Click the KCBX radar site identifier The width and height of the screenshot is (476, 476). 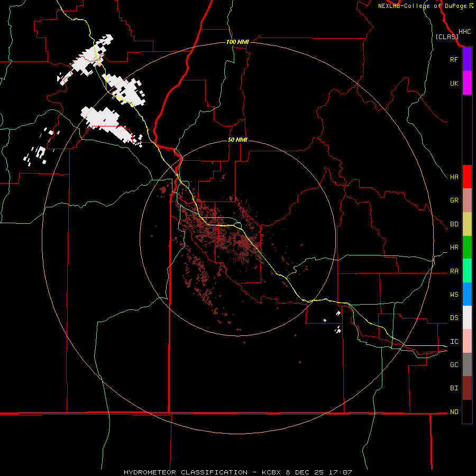coord(272,472)
